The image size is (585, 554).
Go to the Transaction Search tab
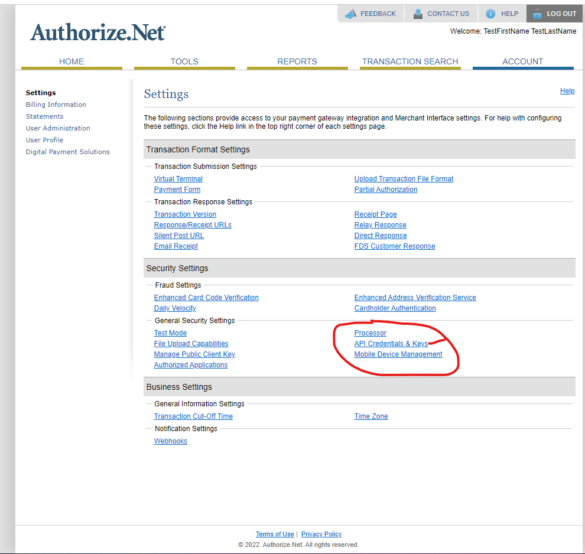pos(410,62)
